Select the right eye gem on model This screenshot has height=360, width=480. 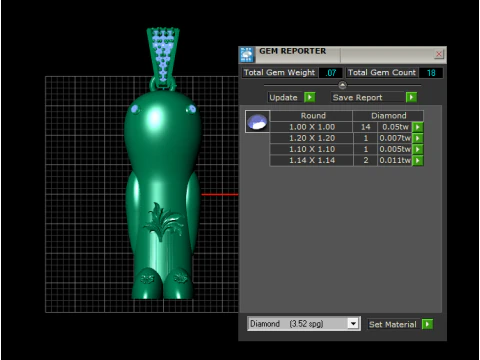click(191, 109)
